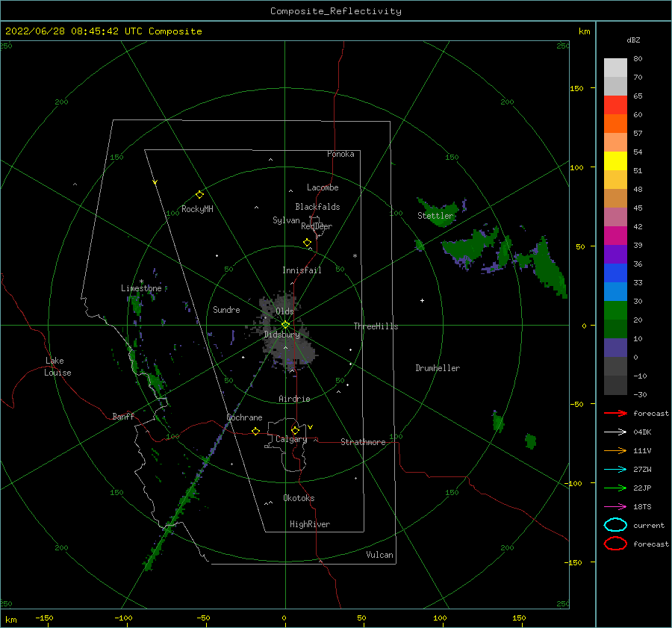Click the yellow diamond at the radar center
Image resolution: width=672 pixels, height=628 pixels.
pyautogui.click(x=285, y=325)
